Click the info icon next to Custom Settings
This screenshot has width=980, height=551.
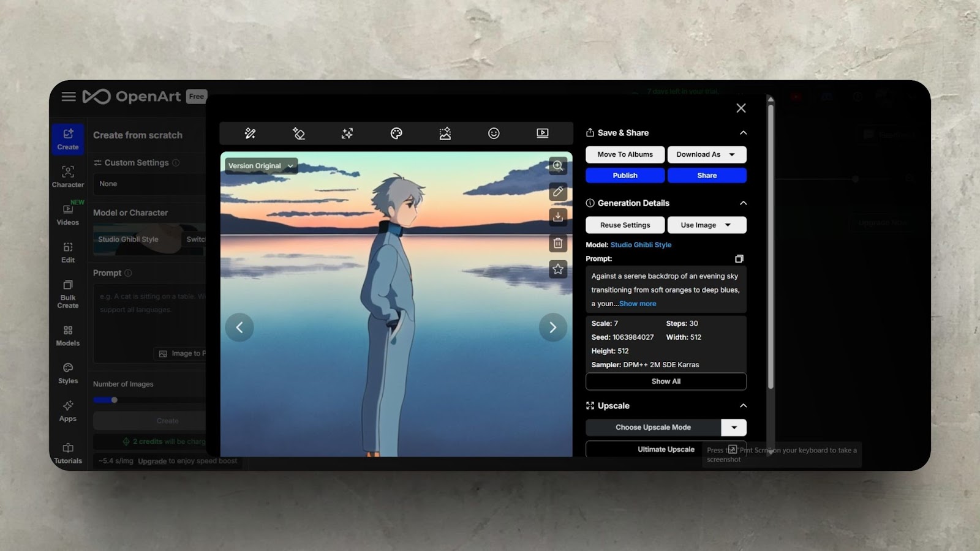pyautogui.click(x=176, y=163)
